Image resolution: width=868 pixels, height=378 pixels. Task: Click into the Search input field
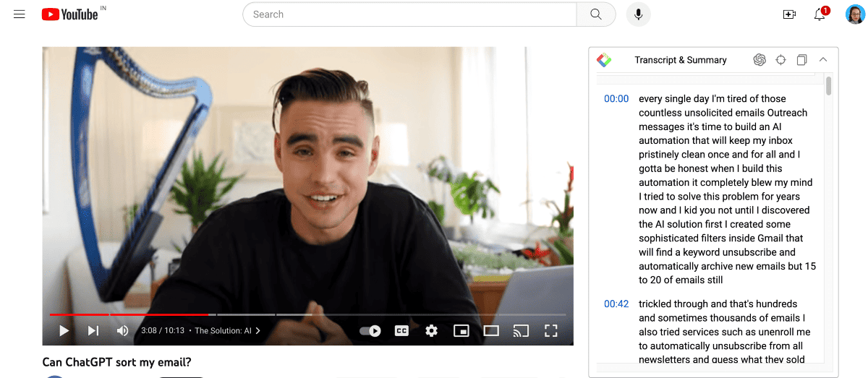(409, 14)
